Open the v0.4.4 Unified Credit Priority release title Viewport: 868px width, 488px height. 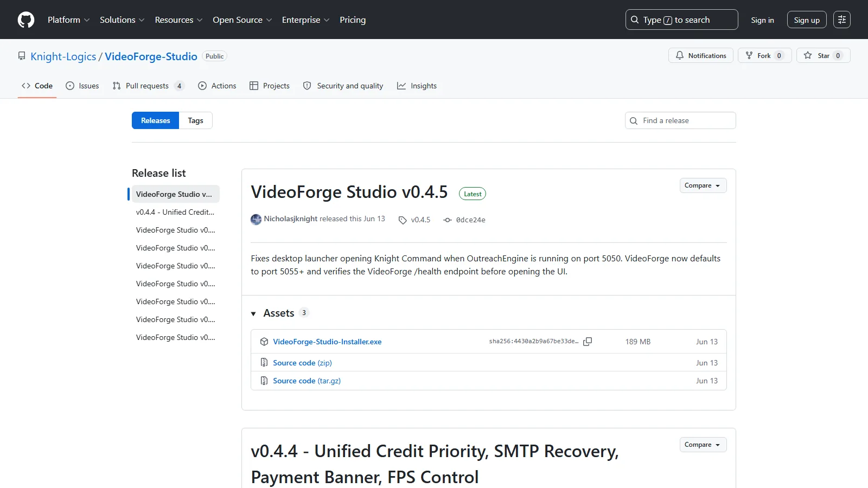435,464
